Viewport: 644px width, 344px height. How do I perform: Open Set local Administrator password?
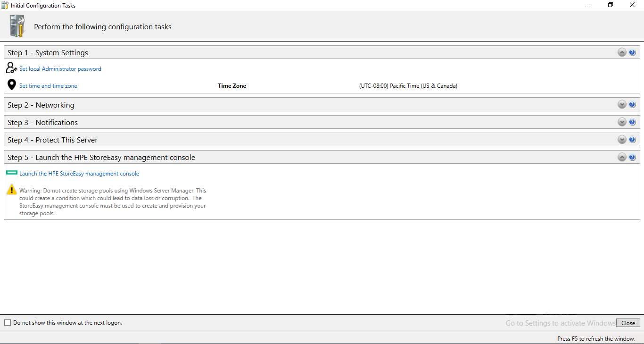point(60,68)
